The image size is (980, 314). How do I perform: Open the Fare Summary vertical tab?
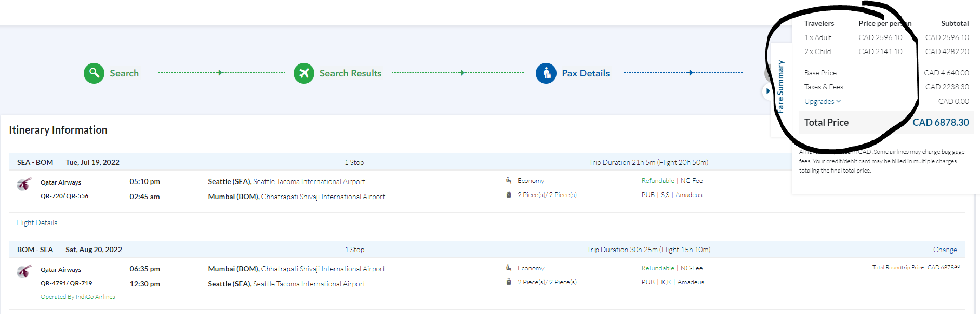(780, 87)
